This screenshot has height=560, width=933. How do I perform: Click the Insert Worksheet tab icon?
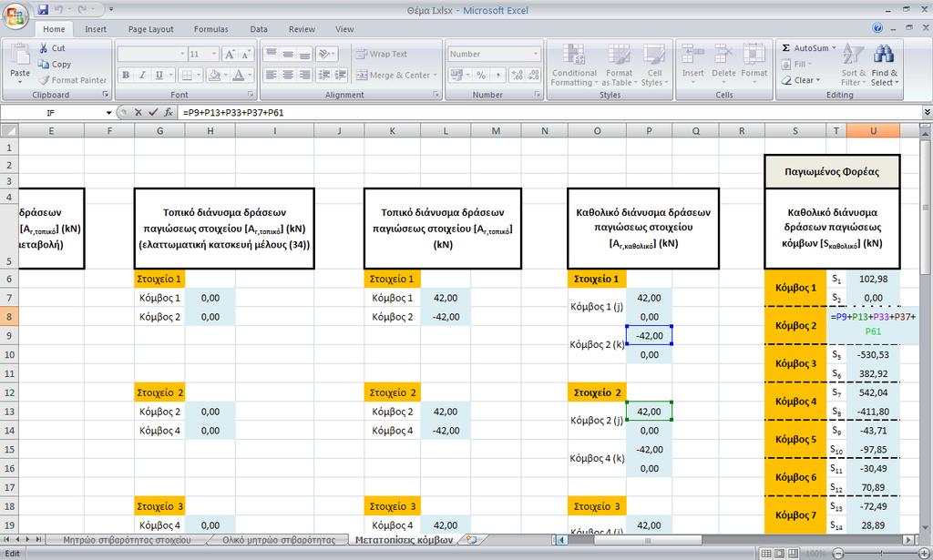[x=471, y=540]
